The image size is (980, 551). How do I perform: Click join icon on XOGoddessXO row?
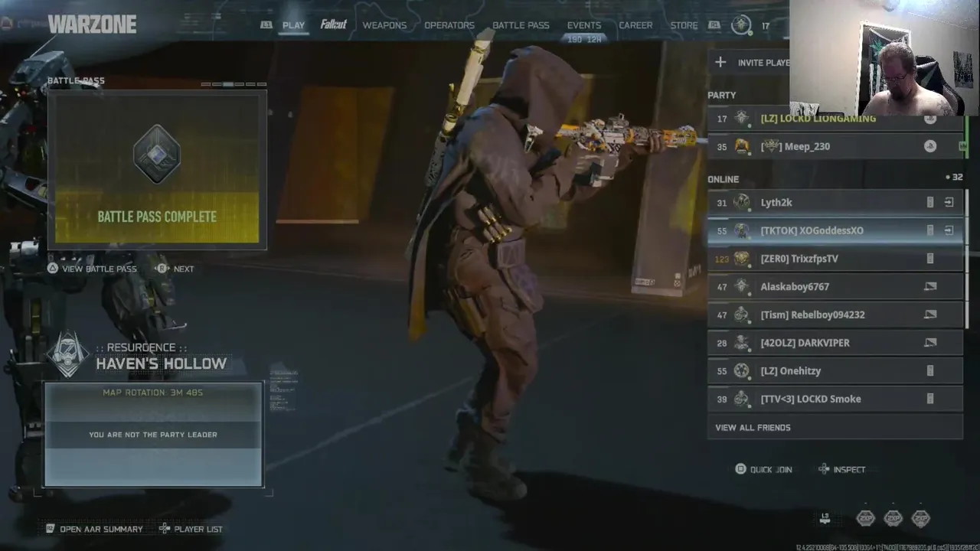[949, 230]
